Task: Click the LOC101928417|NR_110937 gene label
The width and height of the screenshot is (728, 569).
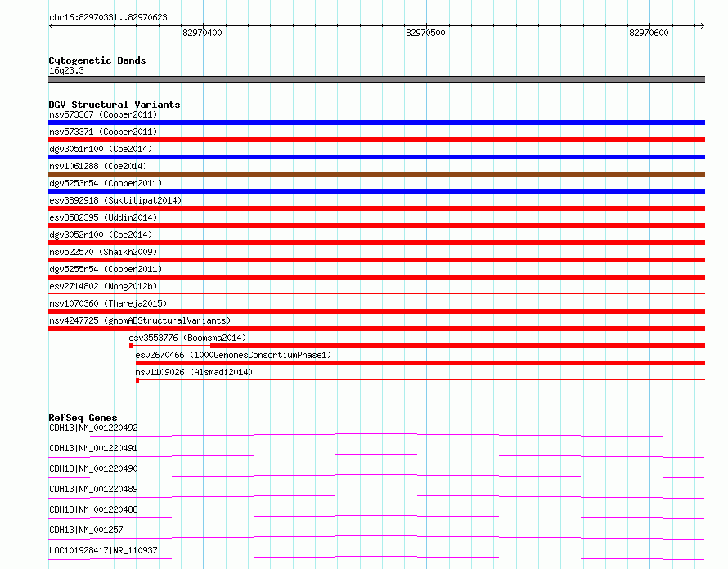Action: [103, 550]
